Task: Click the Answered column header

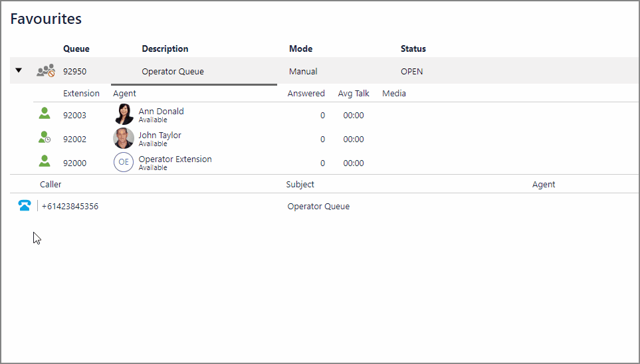Action: (306, 94)
